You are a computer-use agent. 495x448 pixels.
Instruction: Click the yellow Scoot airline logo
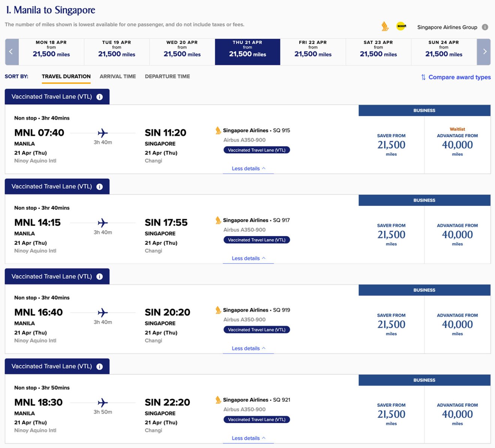pyautogui.click(x=401, y=26)
